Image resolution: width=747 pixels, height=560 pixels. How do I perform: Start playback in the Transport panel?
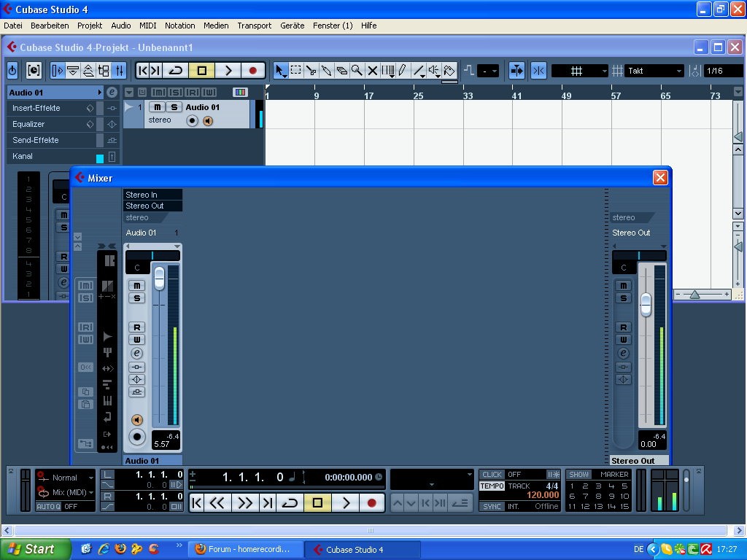(347, 503)
